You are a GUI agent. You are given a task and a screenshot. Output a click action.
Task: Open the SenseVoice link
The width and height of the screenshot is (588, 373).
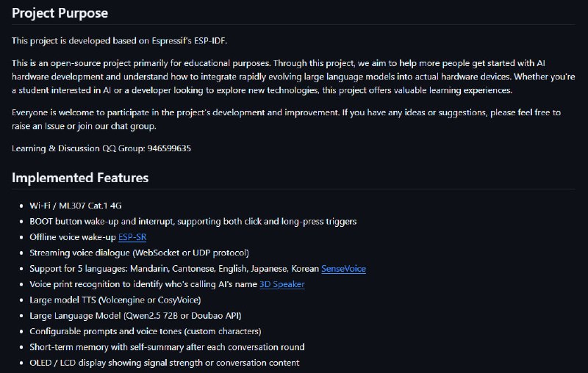tap(343, 269)
